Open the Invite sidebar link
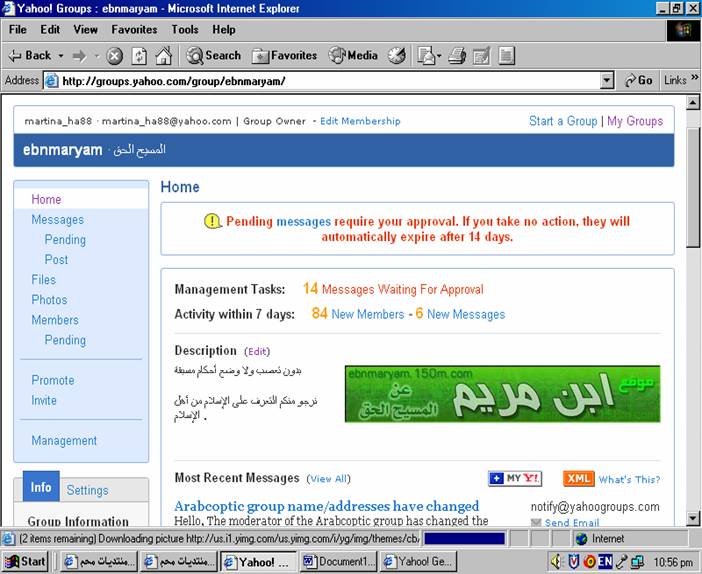Image resolution: width=702 pixels, height=574 pixels. coord(44,400)
